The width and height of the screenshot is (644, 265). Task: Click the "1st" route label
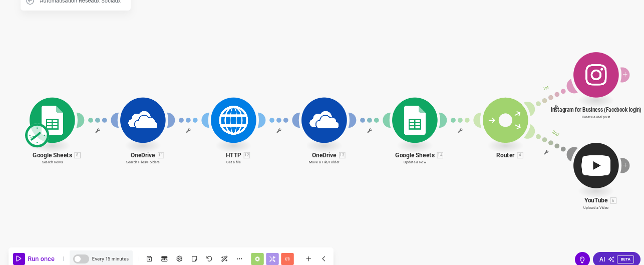pyautogui.click(x=546, y=88)
